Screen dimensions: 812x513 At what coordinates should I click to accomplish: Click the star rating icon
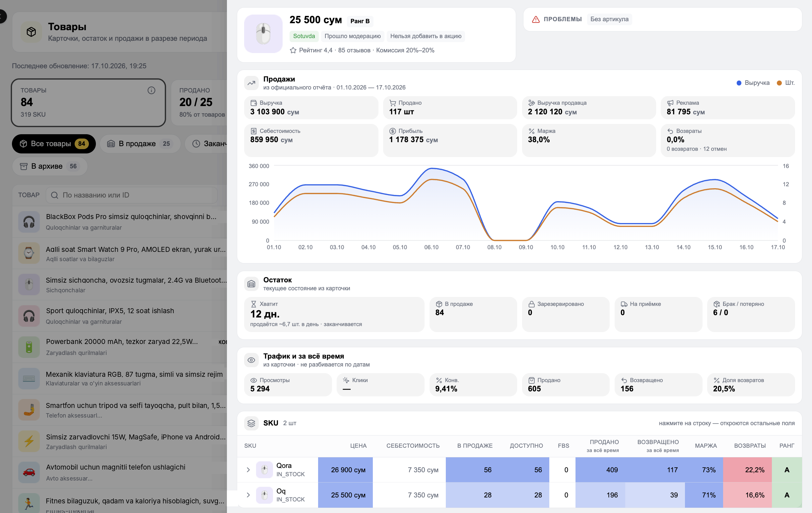(x=293, y=50)
